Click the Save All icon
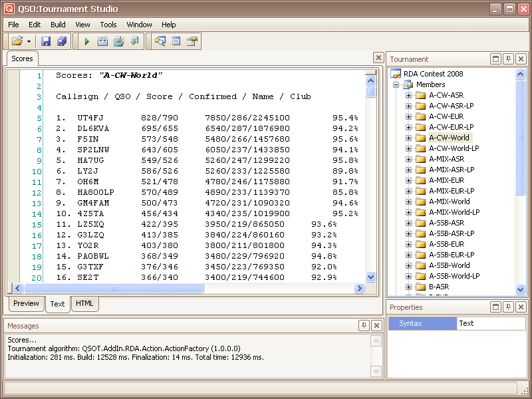Screen dimensions: 532x399 62,41
